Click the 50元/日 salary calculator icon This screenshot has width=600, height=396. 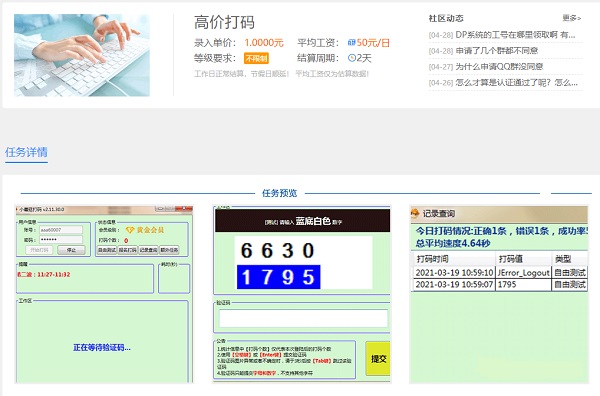351,42
